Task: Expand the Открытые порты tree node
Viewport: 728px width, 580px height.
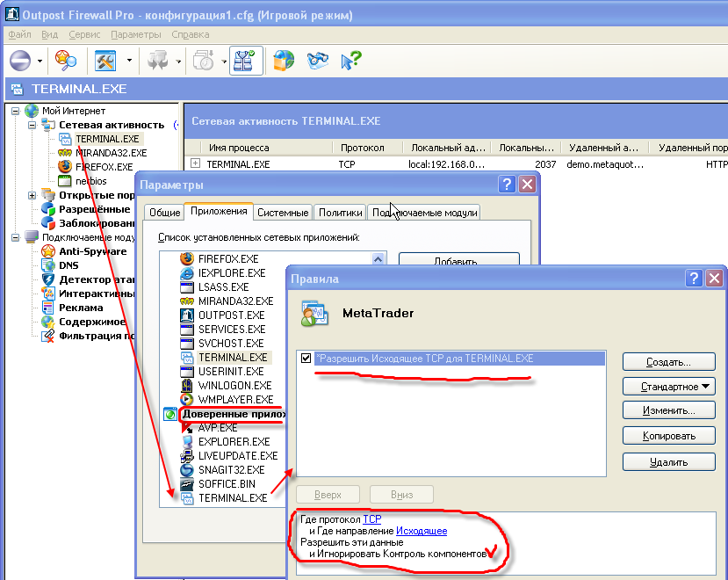Action: coord(32,195)
